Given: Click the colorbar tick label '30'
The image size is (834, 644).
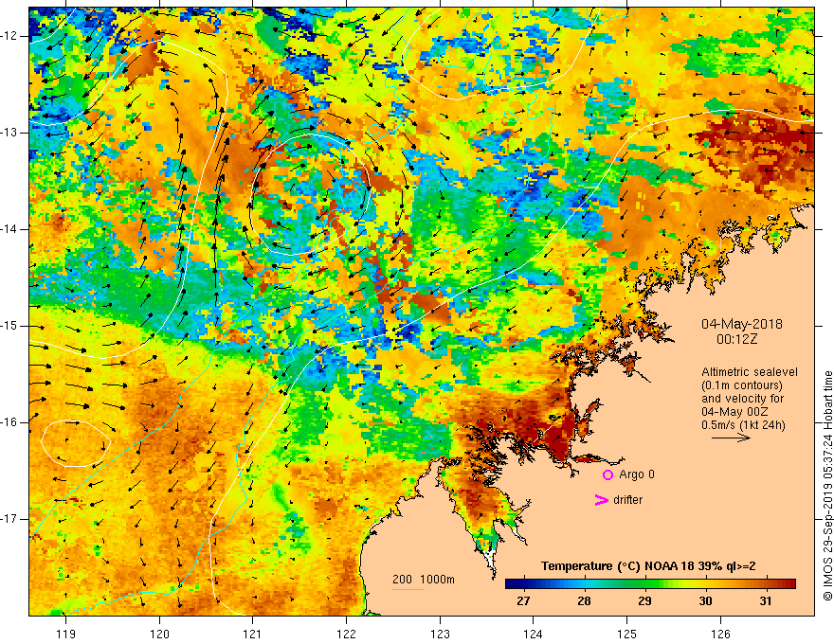Looking at the screenshot, I should pyautogui.click(x=705, y=601).
